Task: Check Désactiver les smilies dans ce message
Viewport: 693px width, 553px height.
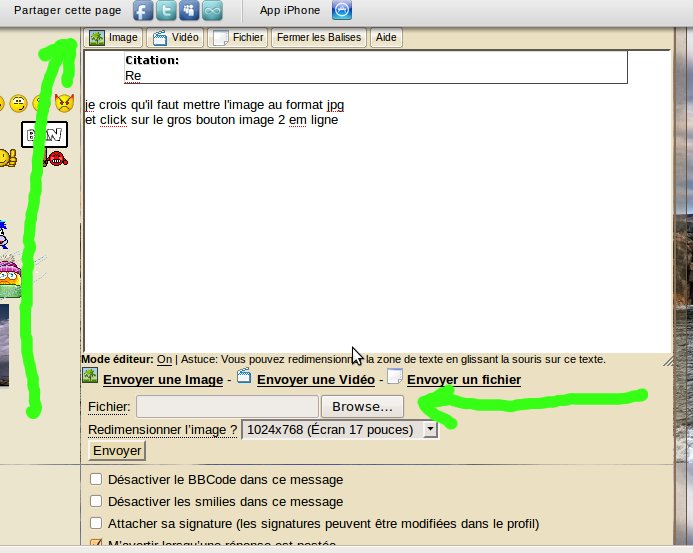Action: tap(97, 502)
